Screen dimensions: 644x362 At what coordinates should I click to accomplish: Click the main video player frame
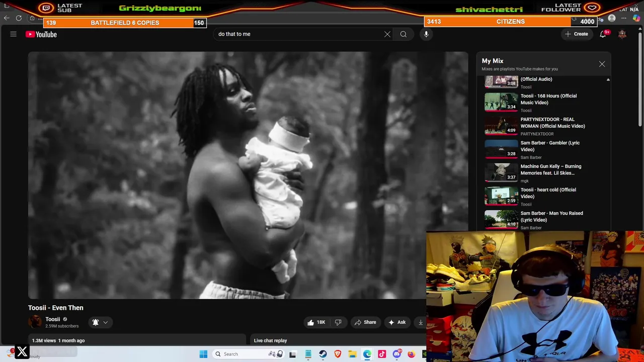click(x=248, y=175)
